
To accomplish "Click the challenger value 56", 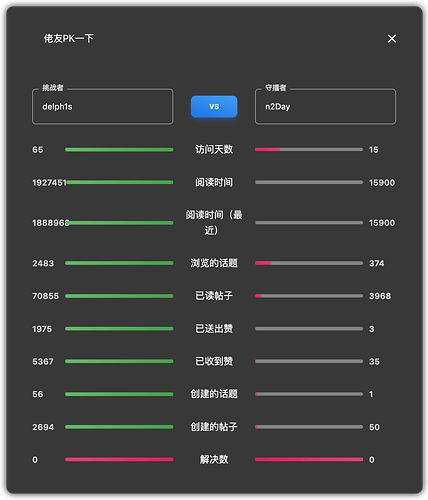I will pos(38,394).
